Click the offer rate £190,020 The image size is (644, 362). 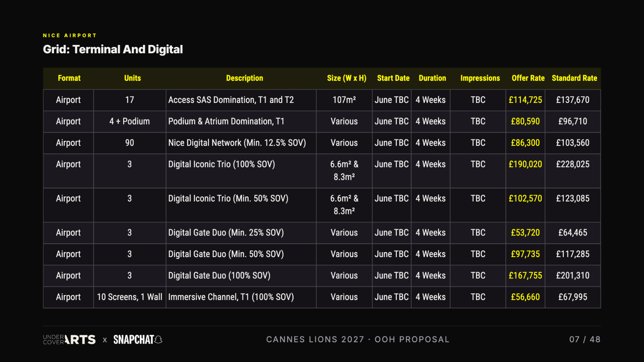pos(525,164)
